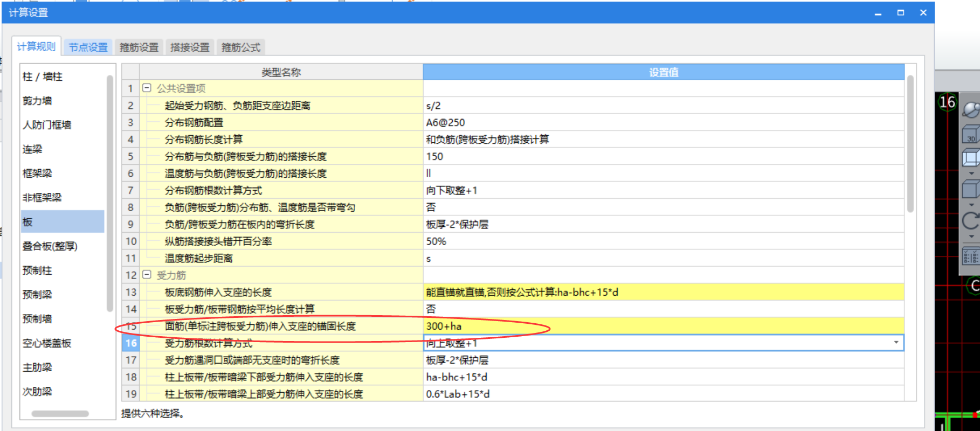The height and width of the screenshot is (431, 980).
Task: Select row number 16 header
Action: pyautogui.click(x=131, y=343)
